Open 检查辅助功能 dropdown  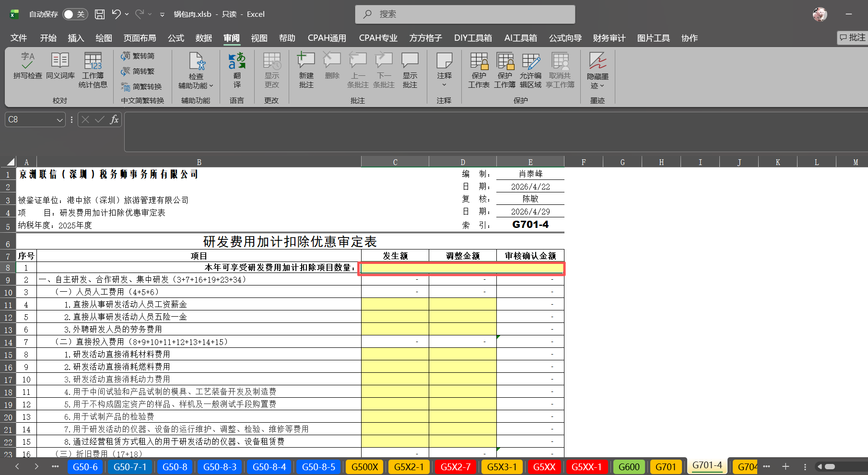[x=196, y=71]
